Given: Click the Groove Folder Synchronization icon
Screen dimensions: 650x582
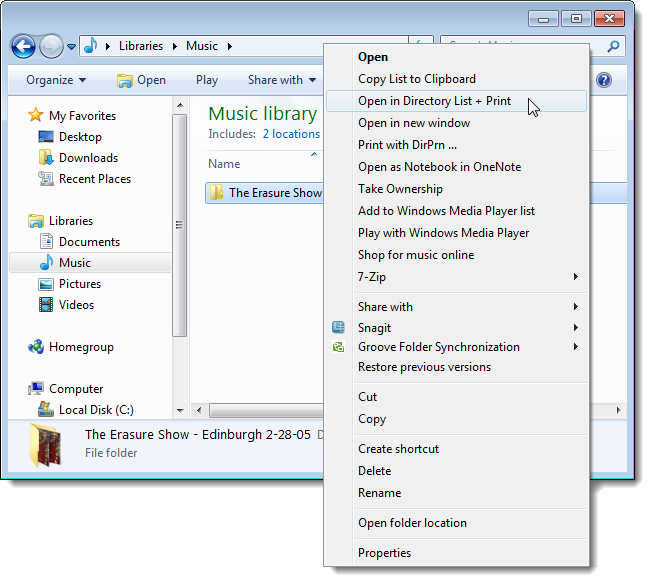Looking at the screenshot, I should tap(338, 347).
